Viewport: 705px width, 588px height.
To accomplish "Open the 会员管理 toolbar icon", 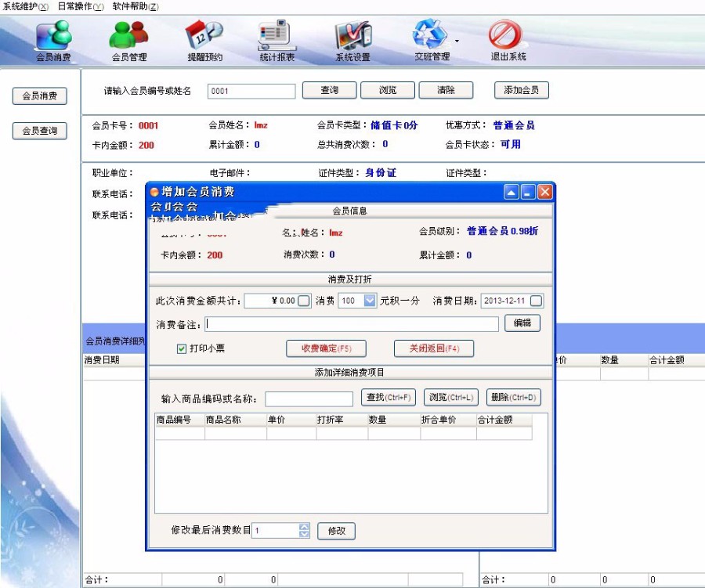I will click(129, 41).
